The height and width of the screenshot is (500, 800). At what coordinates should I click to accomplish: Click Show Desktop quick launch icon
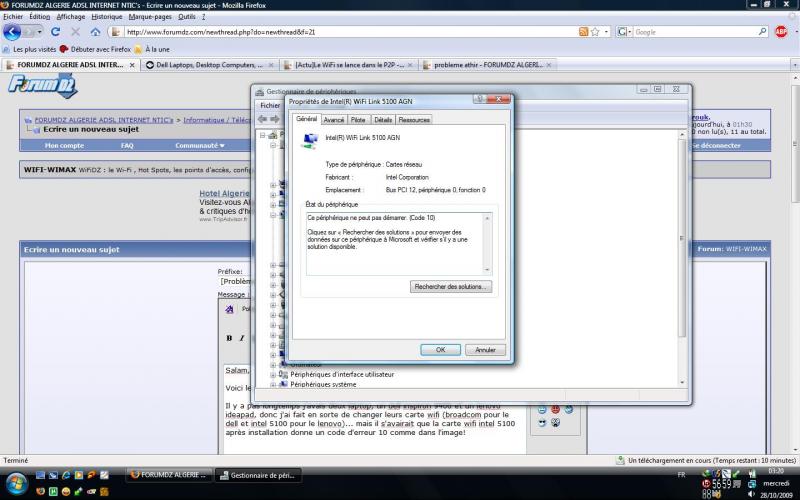click(40, 475)
